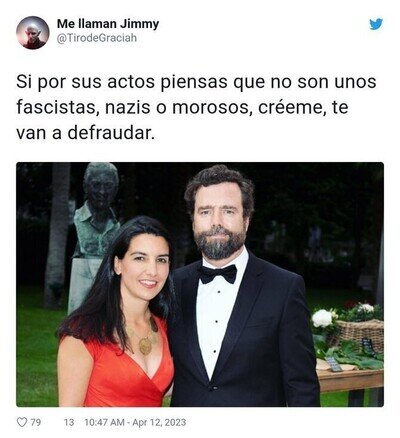Click the bearded man in the tuxedo
The height and width of the screenshot is (438, 400).
point(242,287)
